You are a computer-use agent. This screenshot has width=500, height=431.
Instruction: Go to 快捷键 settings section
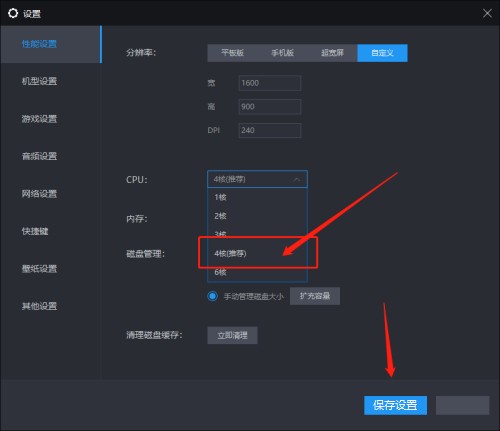coord(35,231)
